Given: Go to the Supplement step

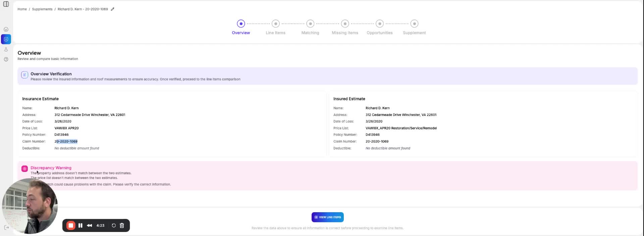Looking at the screenshot, I should coord(414,33).
